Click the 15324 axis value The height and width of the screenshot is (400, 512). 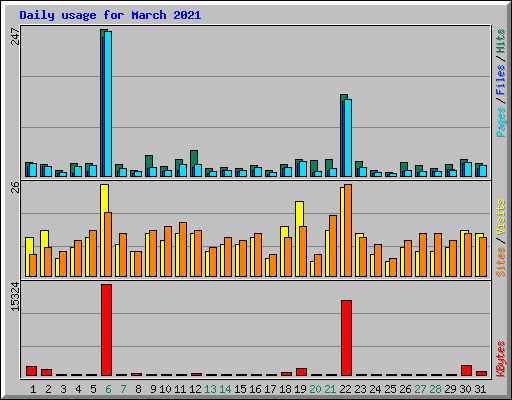click(x=15, y=297)
